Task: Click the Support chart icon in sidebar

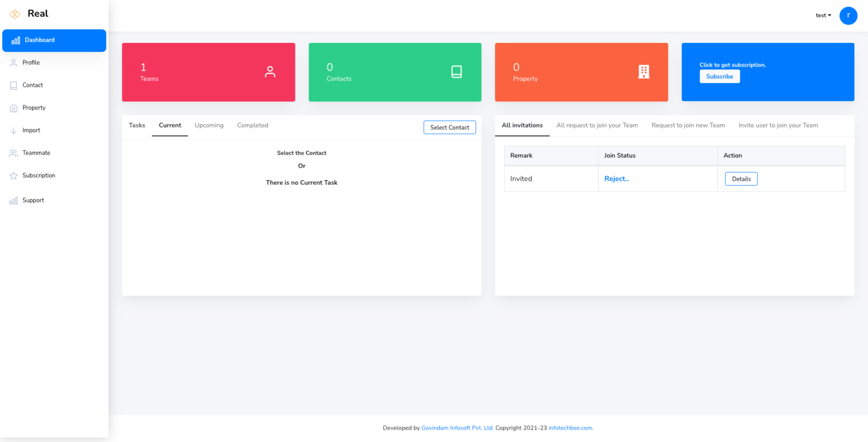Action: [14, 200]
